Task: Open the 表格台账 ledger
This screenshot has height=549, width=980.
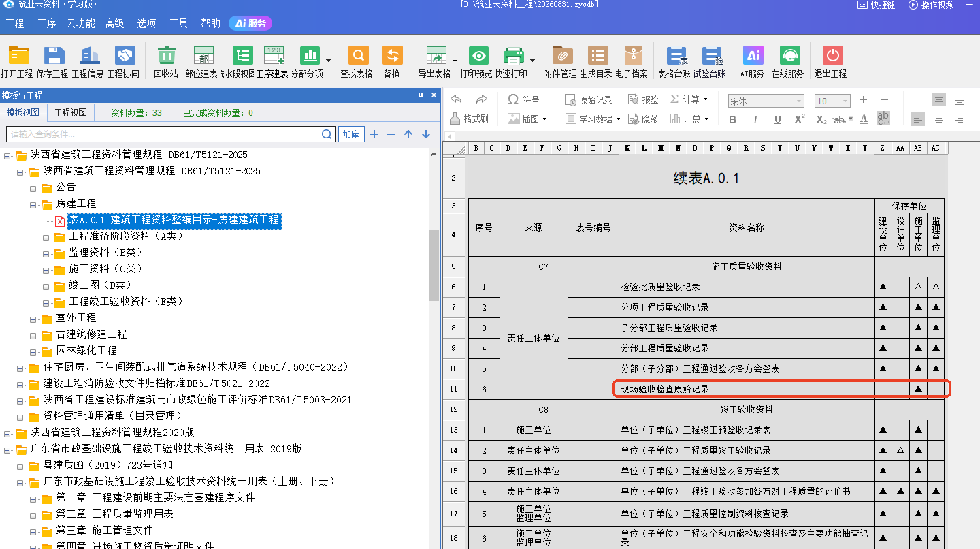Action: pos(674,62)
